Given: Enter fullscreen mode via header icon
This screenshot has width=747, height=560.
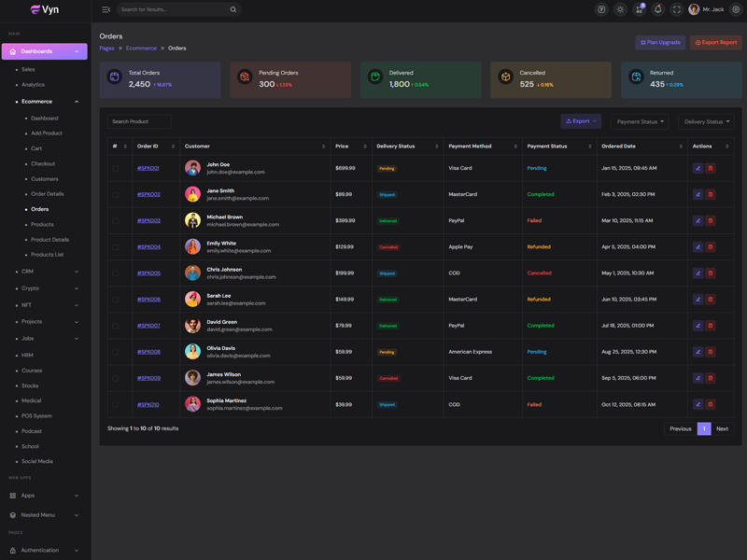Looking at the screenshot, I should point(677,9).
